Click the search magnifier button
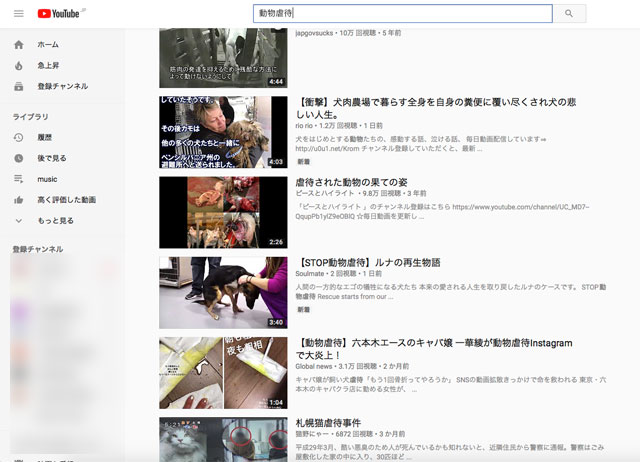 pyautogui.click(x=569, y=13)
